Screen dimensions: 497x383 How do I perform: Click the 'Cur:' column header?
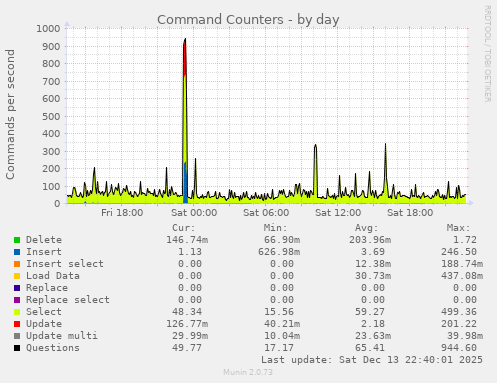pos(184,228)
